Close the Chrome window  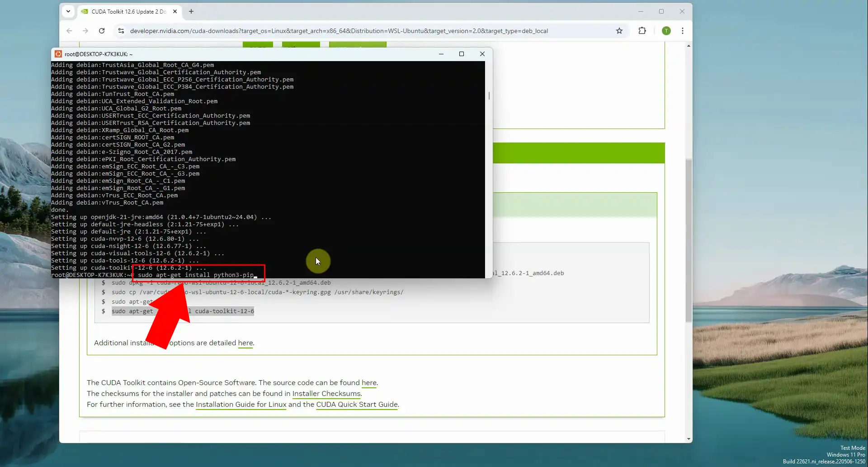[x=682, y=11]
